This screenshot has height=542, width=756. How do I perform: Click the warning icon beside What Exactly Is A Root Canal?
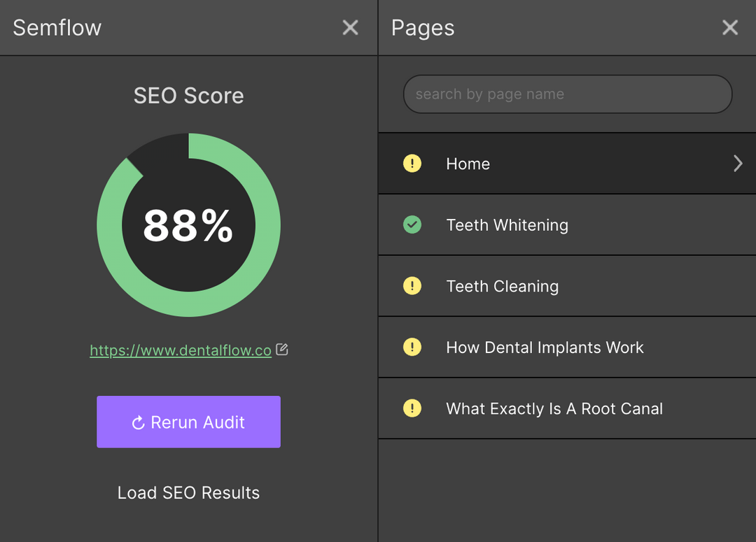(x=412, y=408)
